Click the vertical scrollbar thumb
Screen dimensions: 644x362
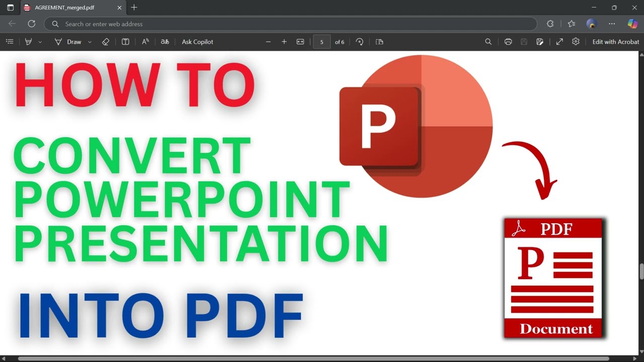641,271
